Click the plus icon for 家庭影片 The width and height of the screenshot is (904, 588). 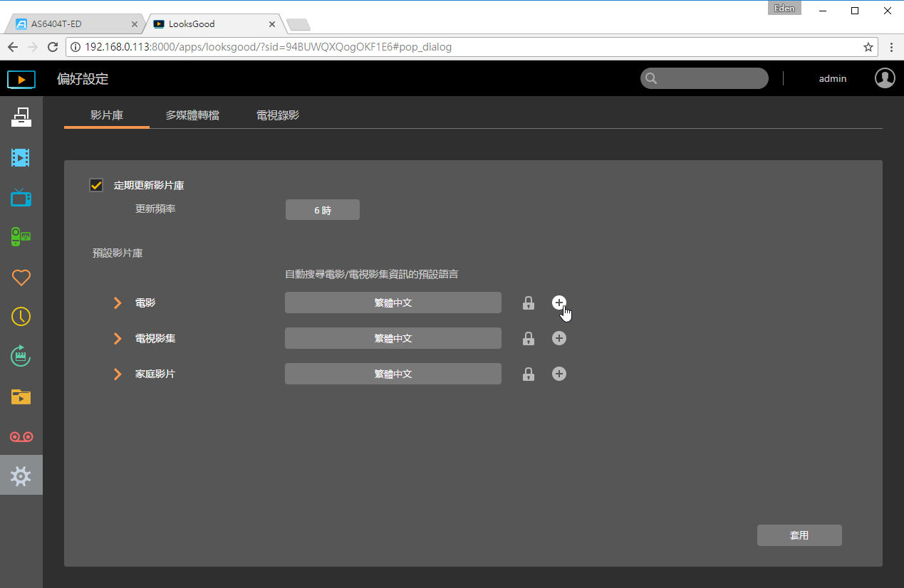click(x=559, y=374)
